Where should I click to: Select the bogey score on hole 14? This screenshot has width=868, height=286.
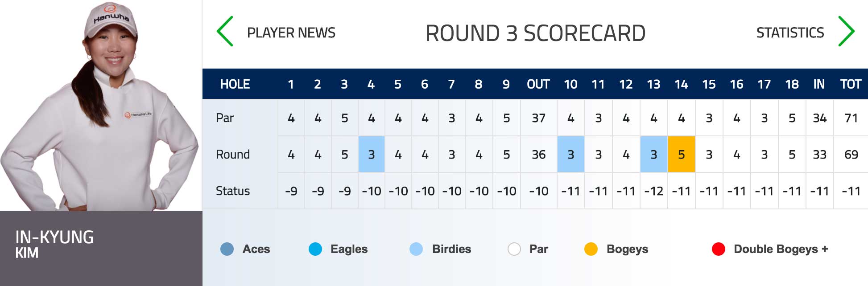pos(682,154)
